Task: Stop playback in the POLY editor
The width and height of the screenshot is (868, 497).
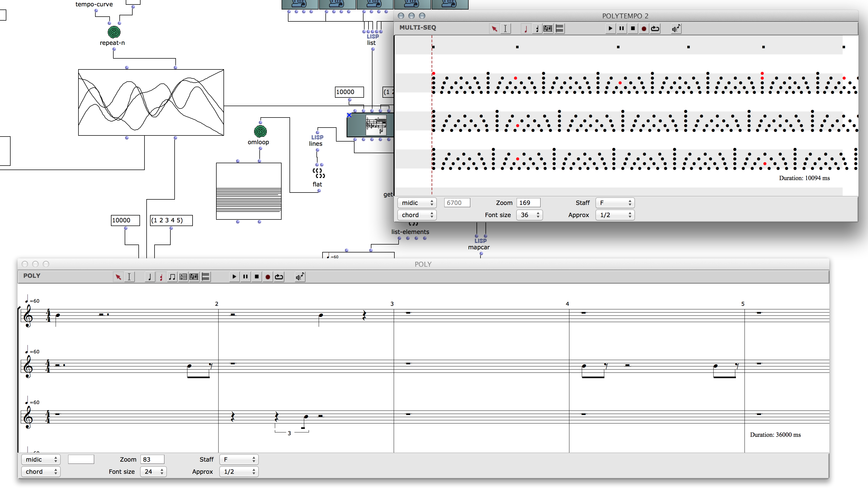Action: [x=257, y=277]
